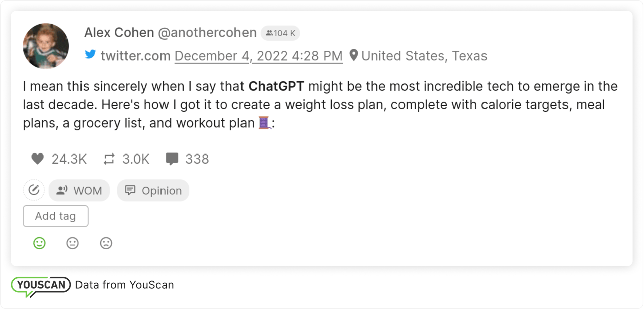The height and width of the screenshot is (309, 644).
Task: Set sentiment to negative sad face
Action: (106, 243)
